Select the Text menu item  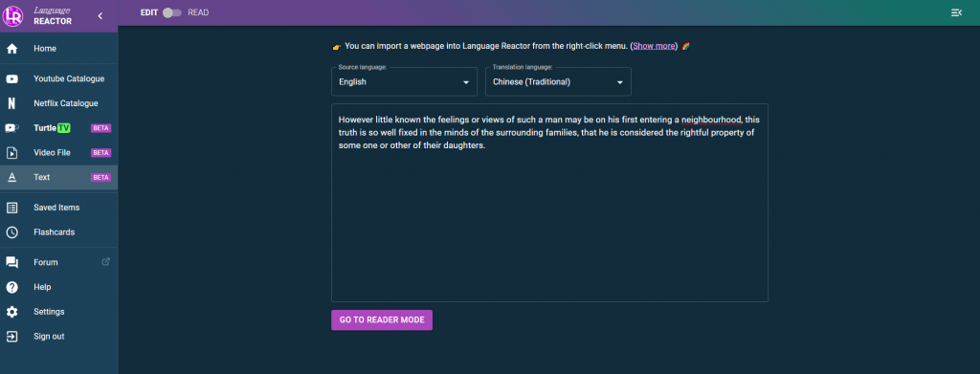coord(58,177)
